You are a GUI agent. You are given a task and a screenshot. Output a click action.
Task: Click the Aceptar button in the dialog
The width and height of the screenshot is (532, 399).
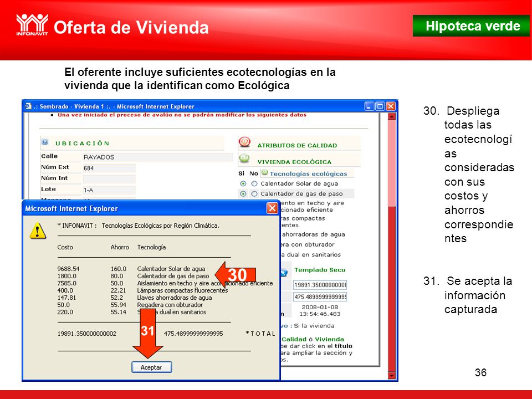(152, 367)
